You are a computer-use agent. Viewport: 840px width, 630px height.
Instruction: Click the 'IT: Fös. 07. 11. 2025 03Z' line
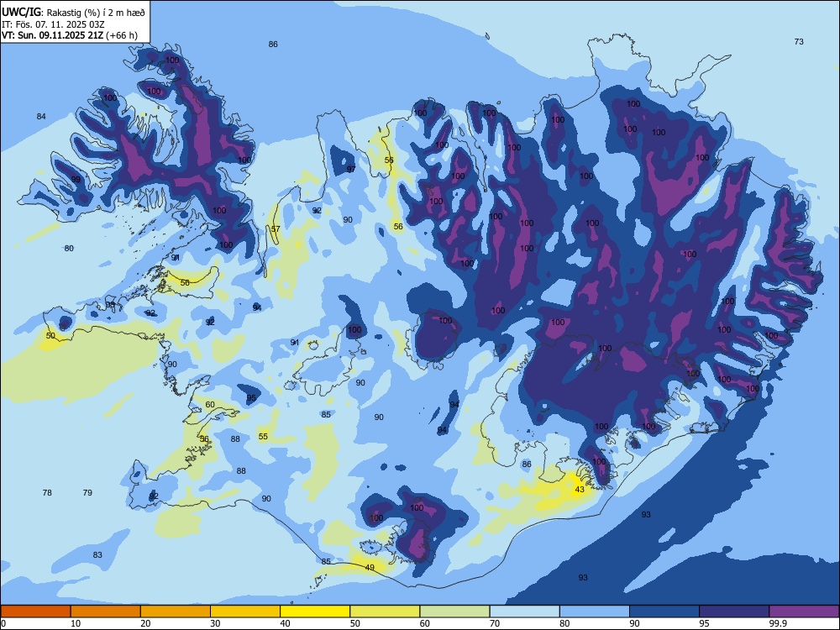tap(52, 24)
